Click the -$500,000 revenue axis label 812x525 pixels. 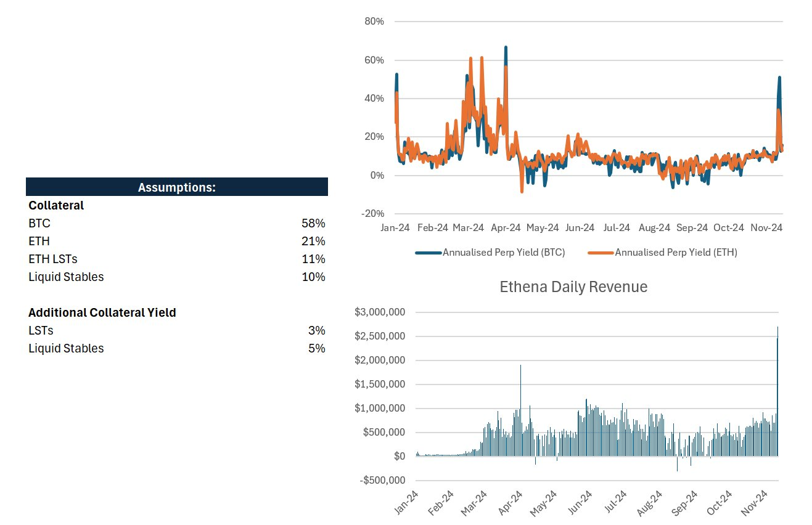(x=380, y=480)
